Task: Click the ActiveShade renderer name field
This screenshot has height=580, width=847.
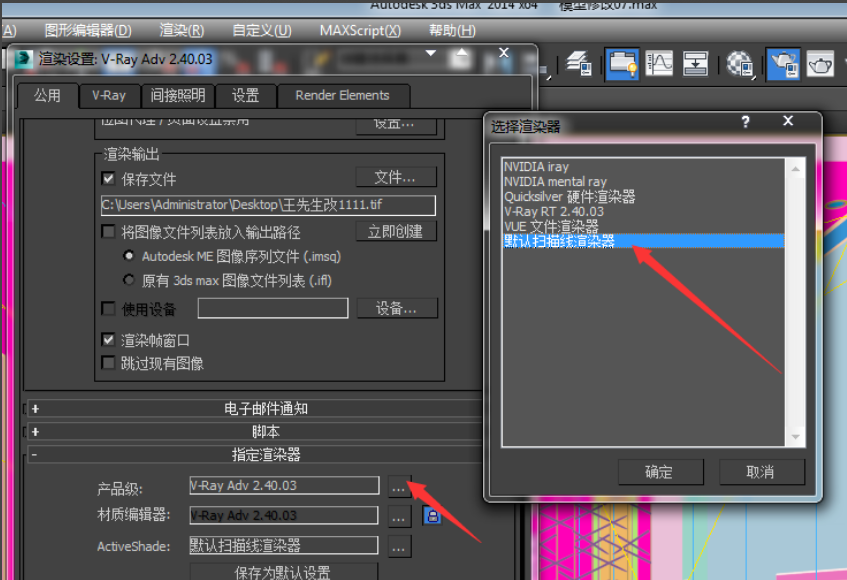Action: [x=284, y=545]
